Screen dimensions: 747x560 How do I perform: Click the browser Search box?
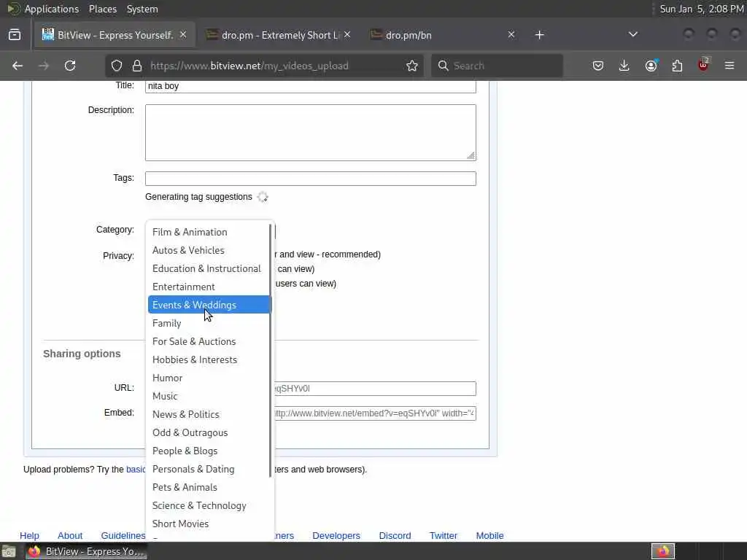pos(497,66)
